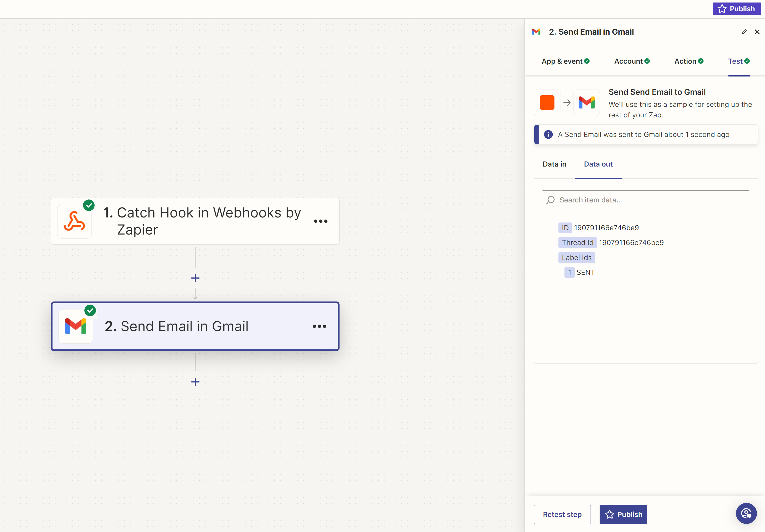Open options menu for Send Email step
Viewport: 765px width, 532px height.
click(x=319, y=326)
